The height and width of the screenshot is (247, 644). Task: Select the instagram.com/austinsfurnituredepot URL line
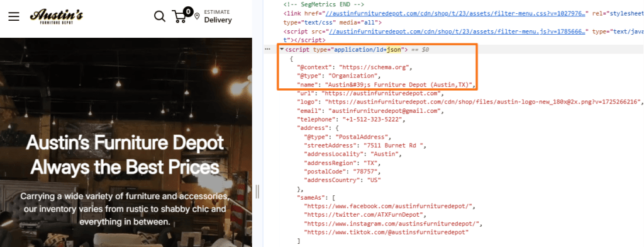tap(392, 224)
